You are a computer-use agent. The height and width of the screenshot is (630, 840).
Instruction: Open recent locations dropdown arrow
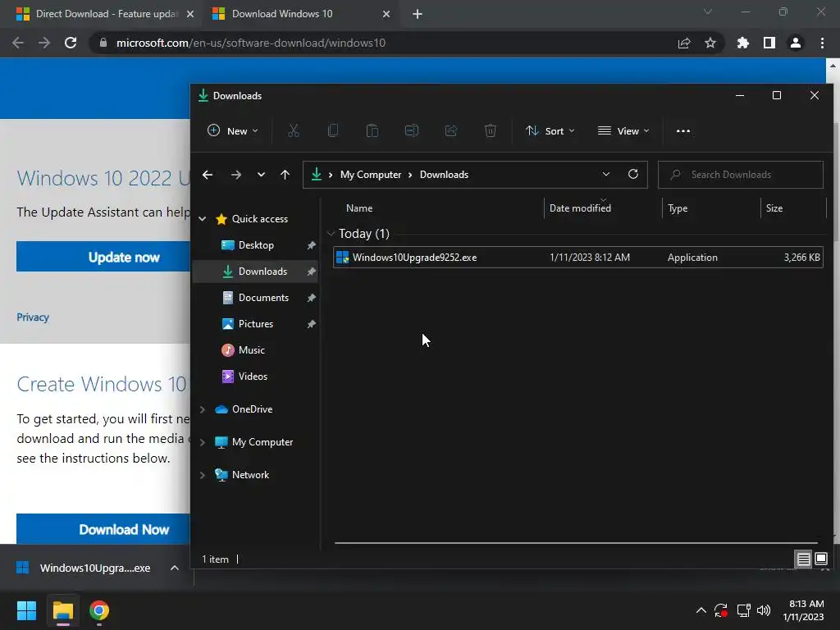261,175
